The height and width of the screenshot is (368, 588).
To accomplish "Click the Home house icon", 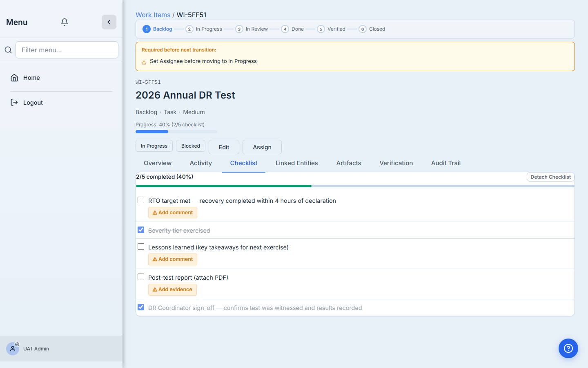I will pyautogui.click(x=14, y=78).
